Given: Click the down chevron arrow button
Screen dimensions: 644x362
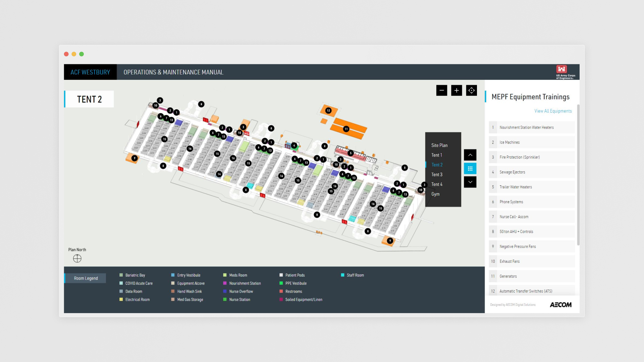Looking at the screenshot, I should point(470,182).
